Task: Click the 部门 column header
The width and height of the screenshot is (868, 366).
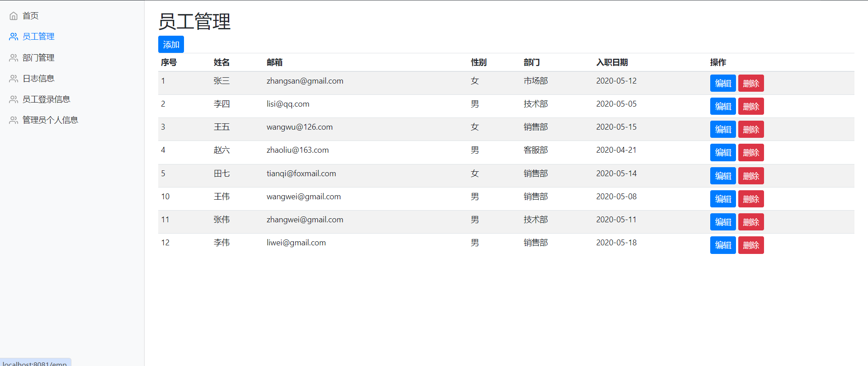Action: click(x=532, y=62)
